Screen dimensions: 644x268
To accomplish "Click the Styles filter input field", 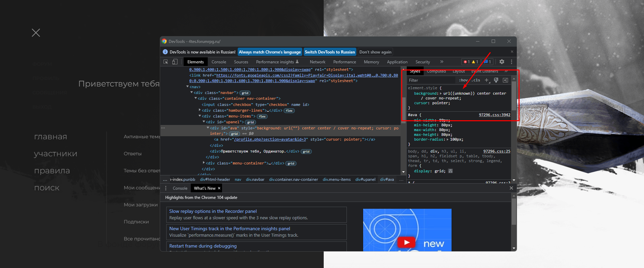I will 431,80.
